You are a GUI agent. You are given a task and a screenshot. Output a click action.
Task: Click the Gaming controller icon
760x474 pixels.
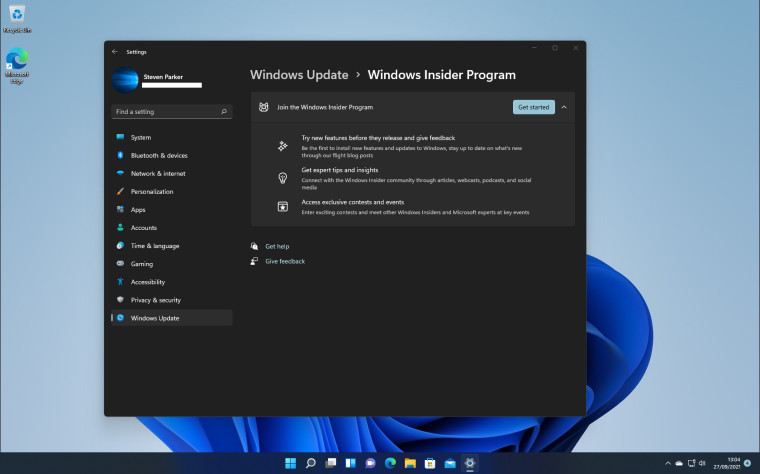coord(120,264)
